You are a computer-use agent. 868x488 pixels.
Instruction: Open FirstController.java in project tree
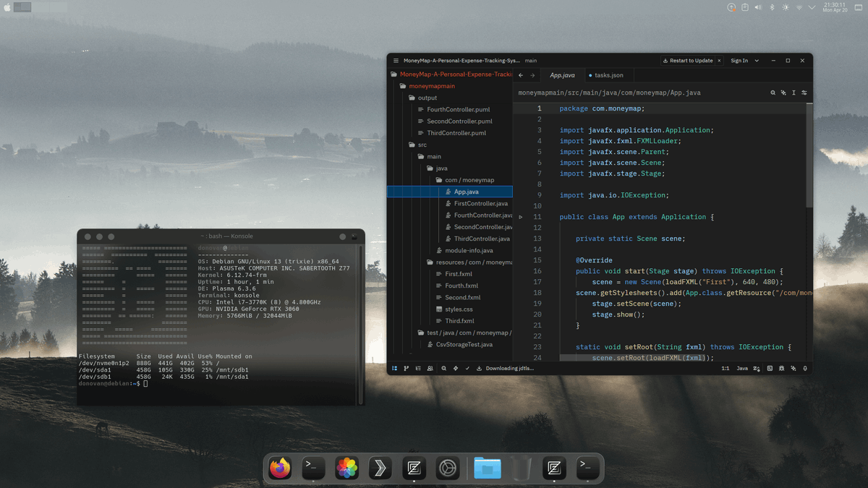[x=450, y=203]
